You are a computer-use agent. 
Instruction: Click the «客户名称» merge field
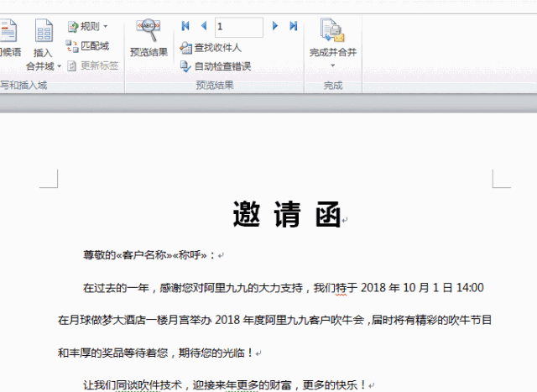[144, 255]
